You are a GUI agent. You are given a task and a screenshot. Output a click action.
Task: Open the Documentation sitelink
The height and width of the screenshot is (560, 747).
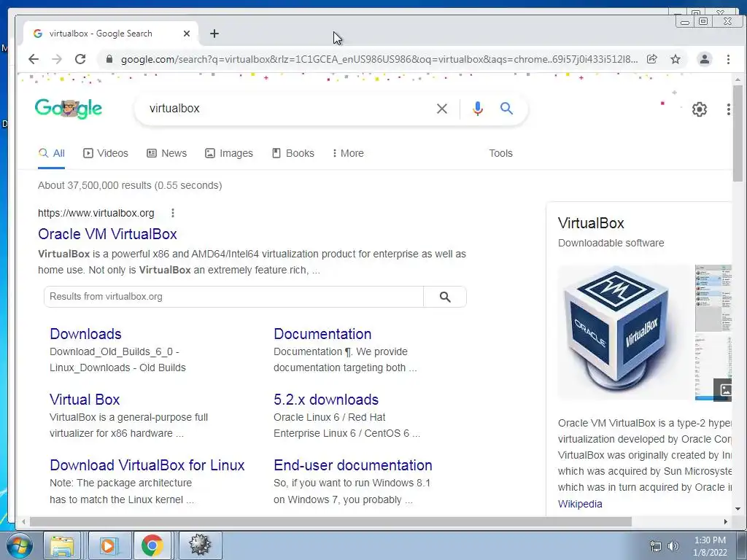click(x=322, y=334)
